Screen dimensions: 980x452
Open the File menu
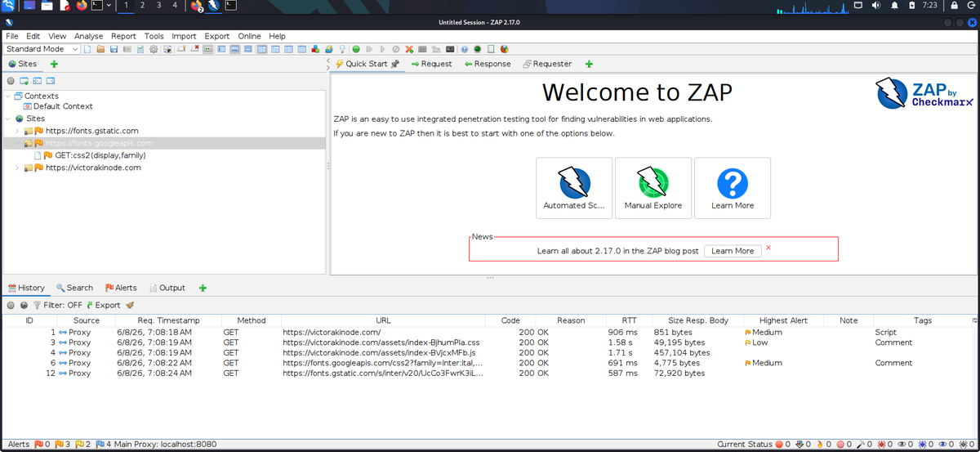point(11,36)
